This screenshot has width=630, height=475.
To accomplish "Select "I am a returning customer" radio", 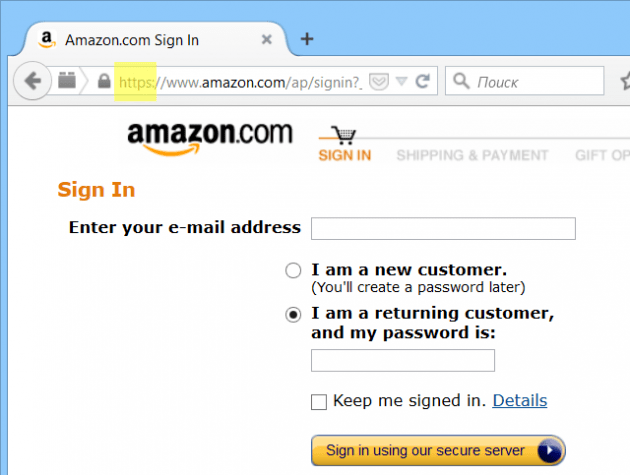I will 293,315.
